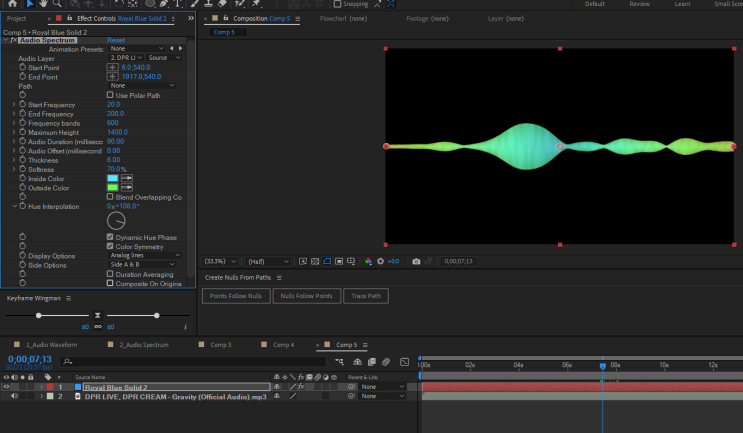Open the Display Options dropdown (Analog lines)
743x433 pixels.
[144, 256]
